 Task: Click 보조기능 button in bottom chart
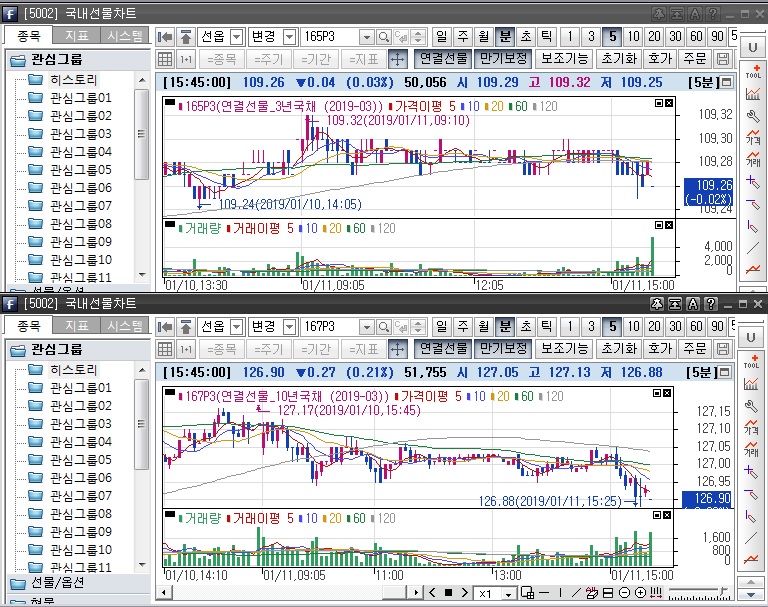point(564,349)
